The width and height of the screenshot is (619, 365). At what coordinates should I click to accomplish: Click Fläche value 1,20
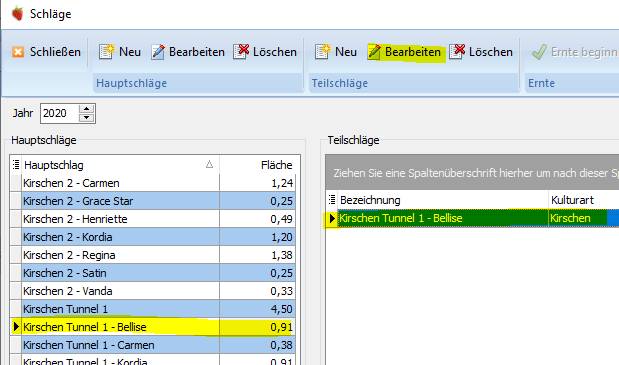tap(282, 237)
